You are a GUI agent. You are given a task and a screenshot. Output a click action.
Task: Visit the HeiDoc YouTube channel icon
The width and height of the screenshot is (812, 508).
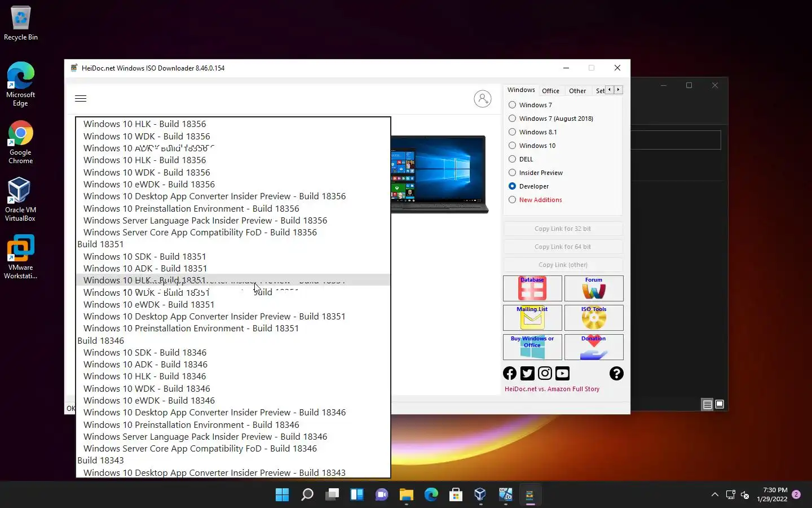562,373
